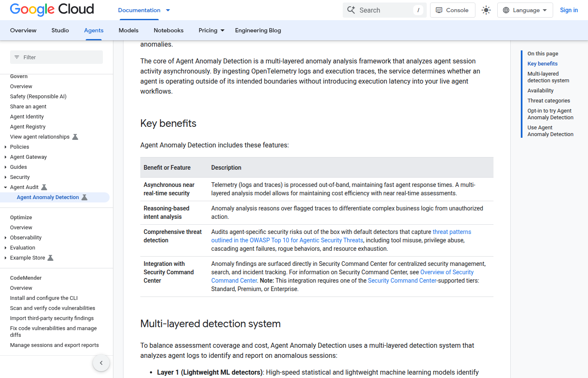Screen dimensions: 588x378
Task: Click the flask icon next to Example Store
Action: click(50, 258)
